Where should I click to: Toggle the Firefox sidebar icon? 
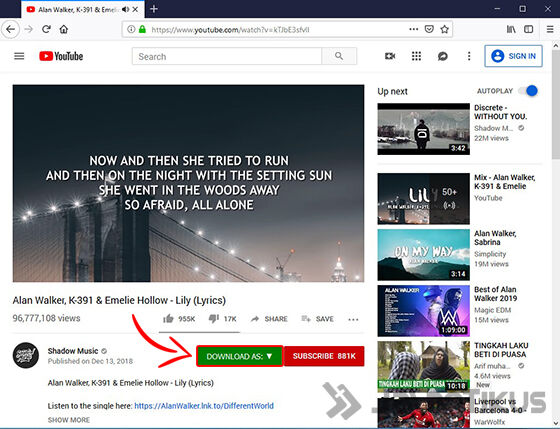pyautogui.click(x=529, y=29)
